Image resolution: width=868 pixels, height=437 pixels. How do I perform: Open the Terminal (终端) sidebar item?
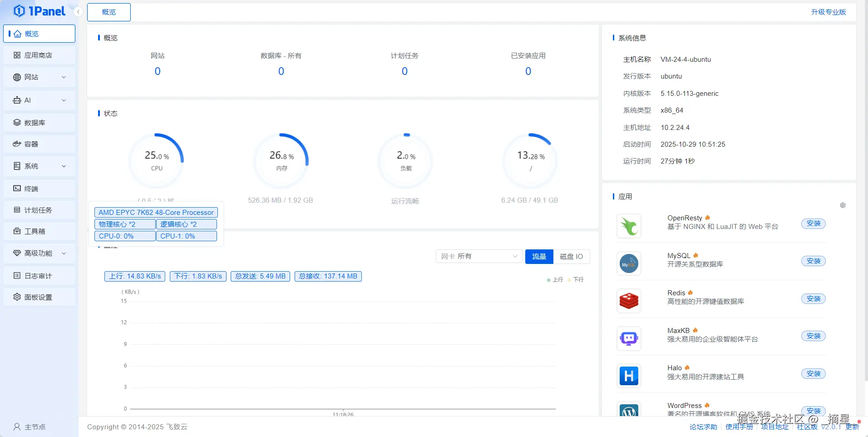pos(39,189)
